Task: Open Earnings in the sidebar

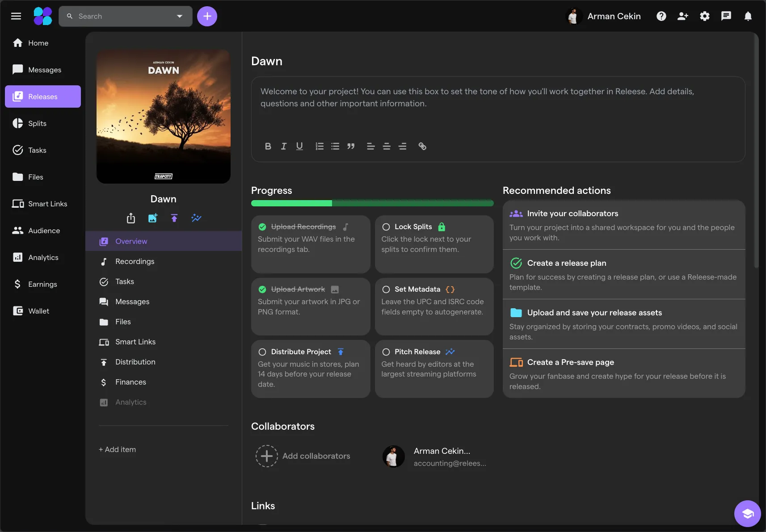Action: (43, 284)
